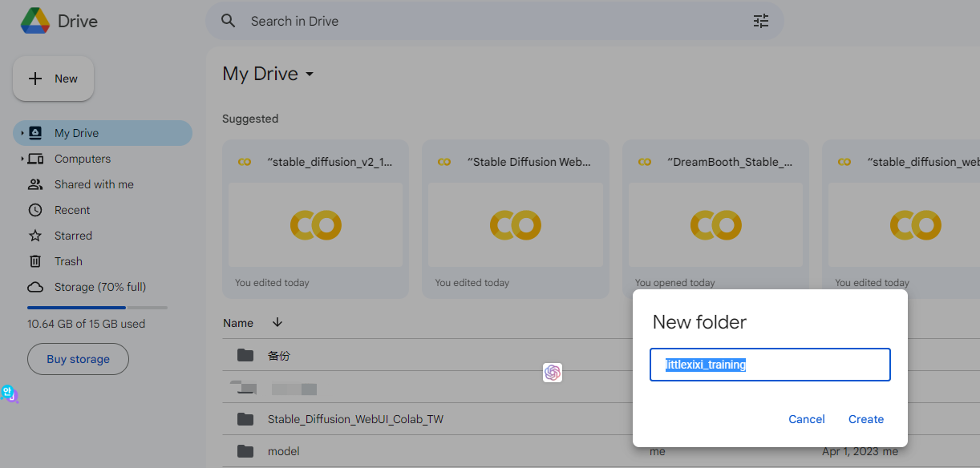Viewport: 980px width, 468px height.
Task: Open the rightmost stable_diffusion_web suggested thumbnail
Action: [x=904, y=225]
